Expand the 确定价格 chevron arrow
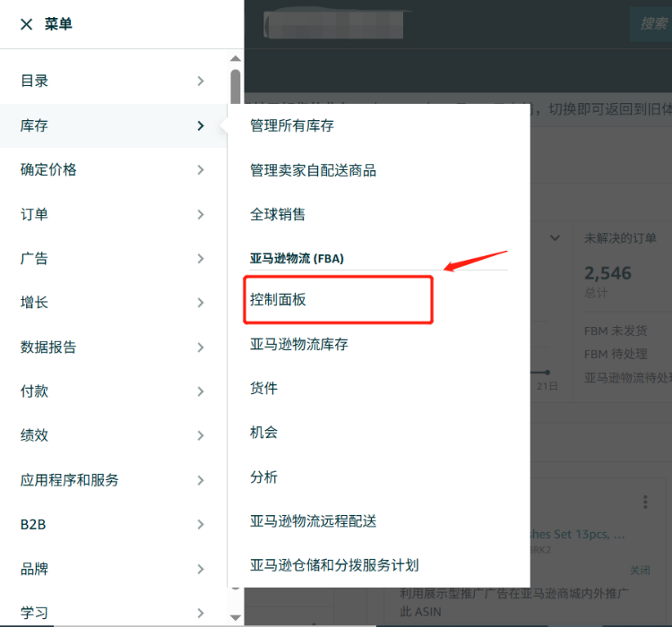 201,170
